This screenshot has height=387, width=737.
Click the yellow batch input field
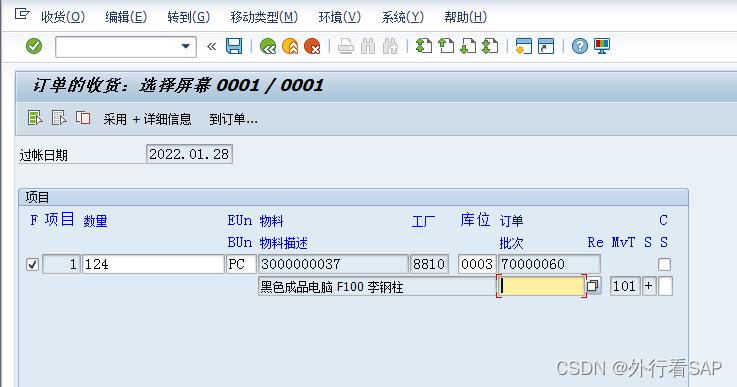click(x=541, y=286)
